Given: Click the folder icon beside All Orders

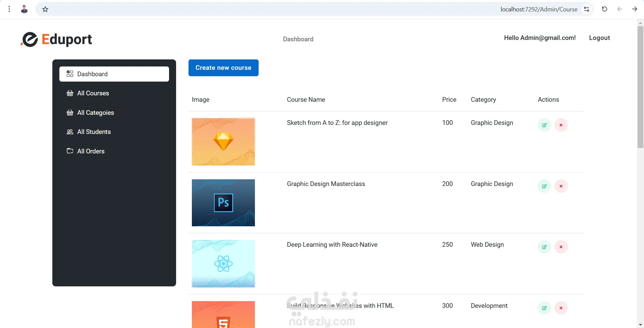Looking at the screenshot, I should [70, 151].
